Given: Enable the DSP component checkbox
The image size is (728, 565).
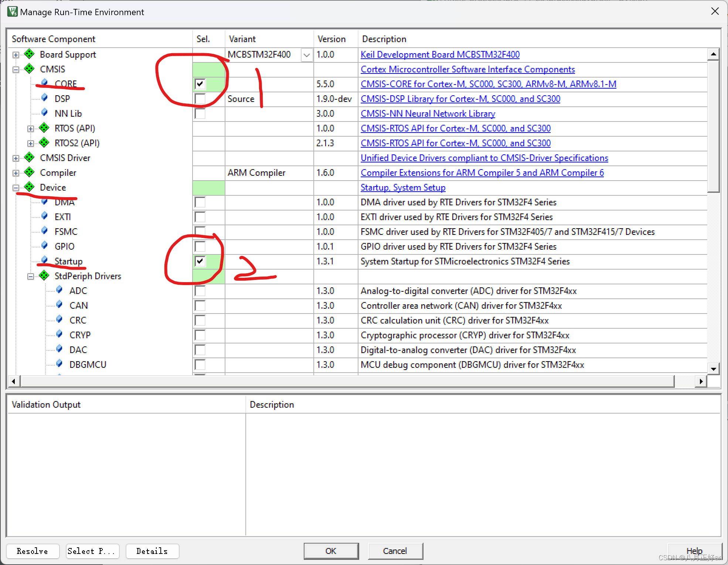Looking at the screenshot, I should pyautogui.click(x=200, y=99).
